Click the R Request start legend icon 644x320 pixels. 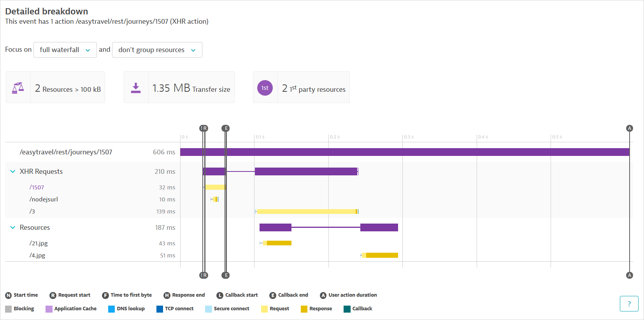[x=53, y=296]
